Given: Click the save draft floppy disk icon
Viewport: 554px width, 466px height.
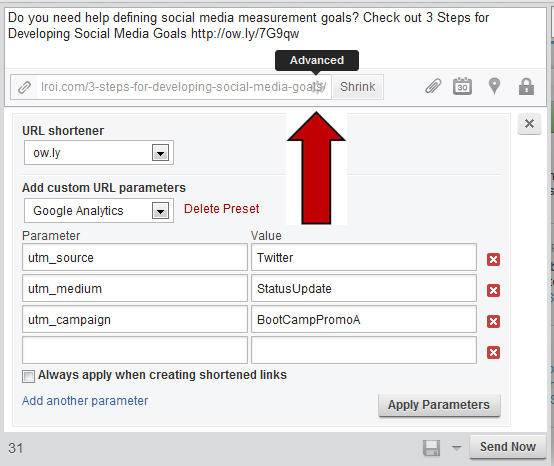Looking at the screenshot, I should pos(431,448).
